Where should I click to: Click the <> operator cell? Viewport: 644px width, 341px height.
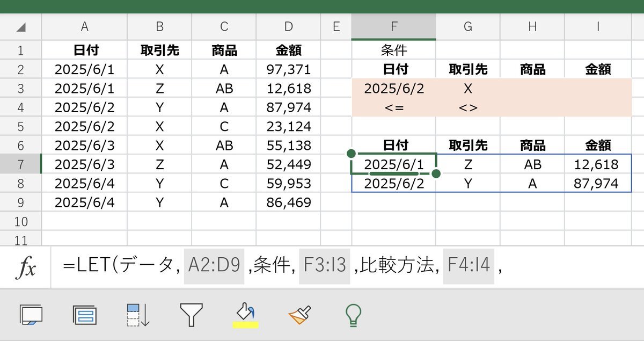[468, 107]
